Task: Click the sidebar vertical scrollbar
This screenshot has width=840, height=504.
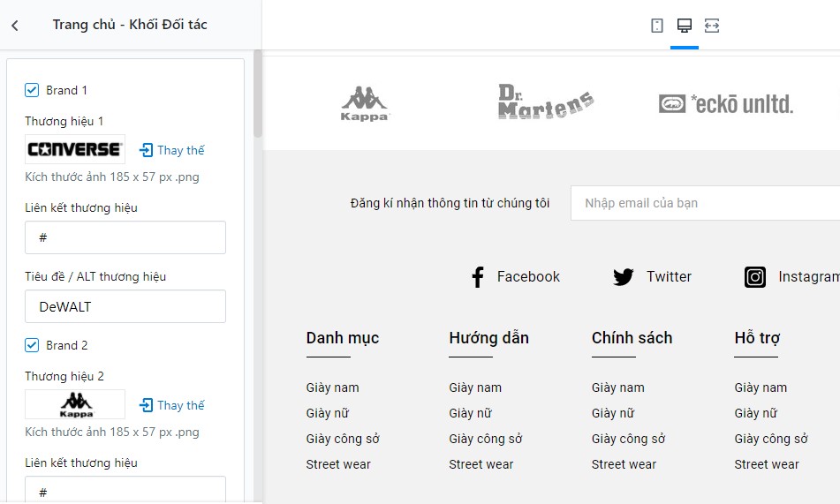Action: pyautogui.click(x=258, y=94)
